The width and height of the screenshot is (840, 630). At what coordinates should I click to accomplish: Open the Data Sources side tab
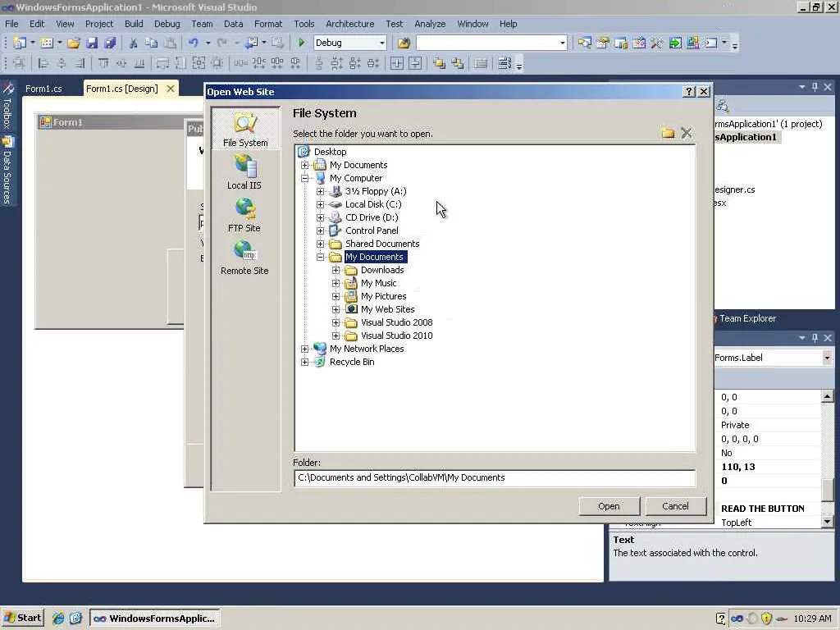7,171
